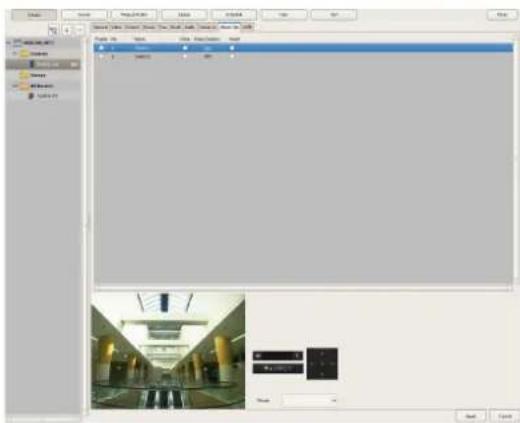Click the left arrow on the black PTZ pad
Image resolution: width=520 pixels, height=423 pixels.
click(312, 364)
